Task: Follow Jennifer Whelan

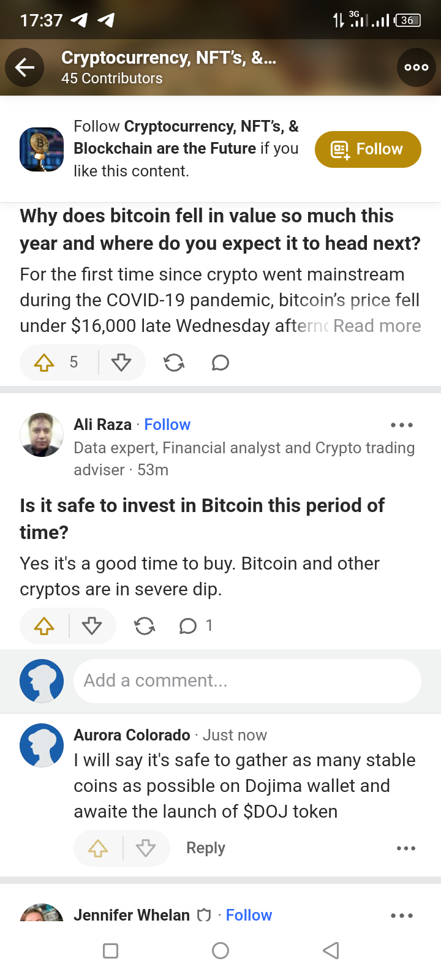Action: 249,915
